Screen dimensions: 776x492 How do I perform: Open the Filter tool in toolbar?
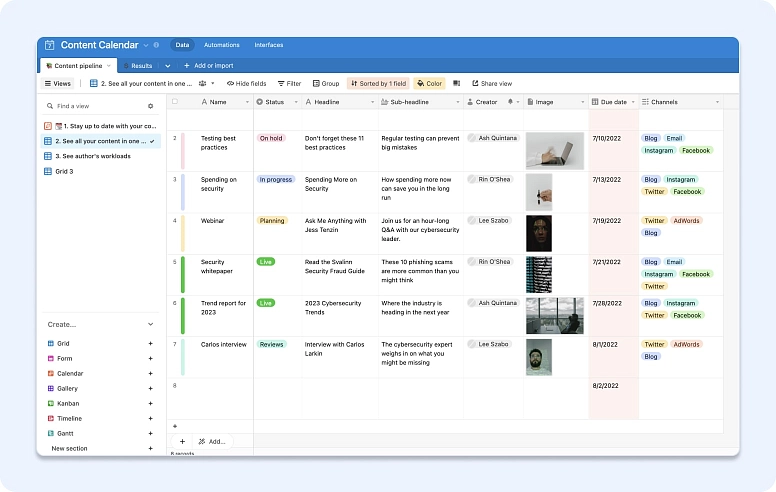tap(288, 84)
